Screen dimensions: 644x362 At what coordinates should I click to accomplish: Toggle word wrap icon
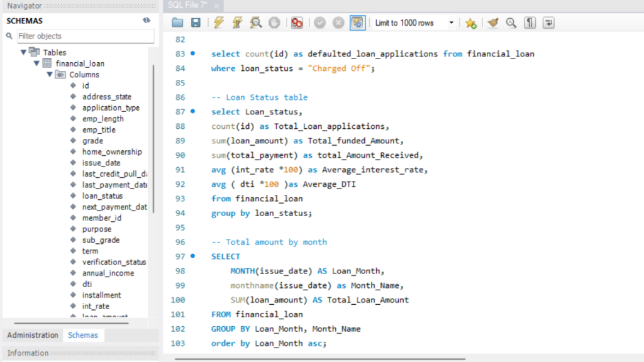click(548, 23)
